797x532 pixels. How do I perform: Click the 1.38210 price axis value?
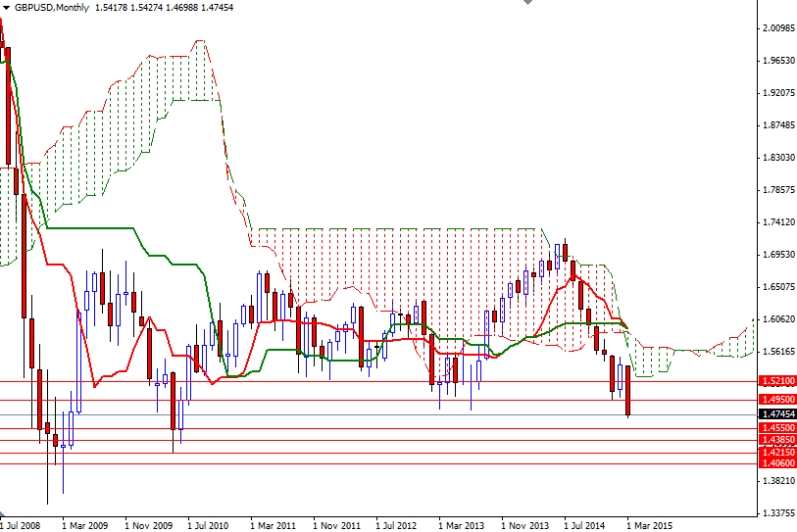point(778,481)
